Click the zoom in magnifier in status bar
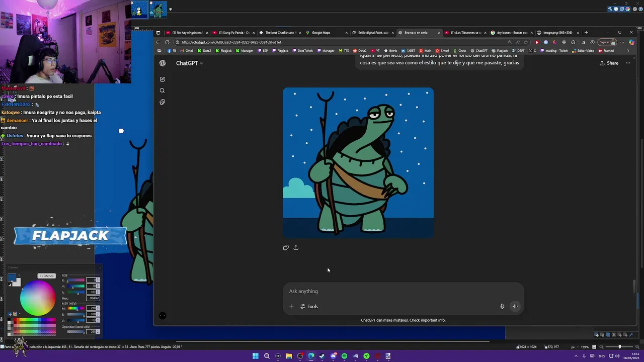 click(637, 347)
